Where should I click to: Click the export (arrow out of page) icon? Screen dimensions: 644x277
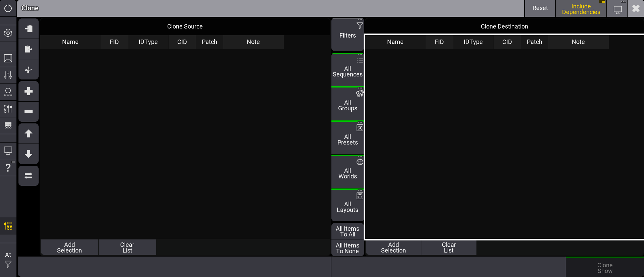(x=29, y=49)
